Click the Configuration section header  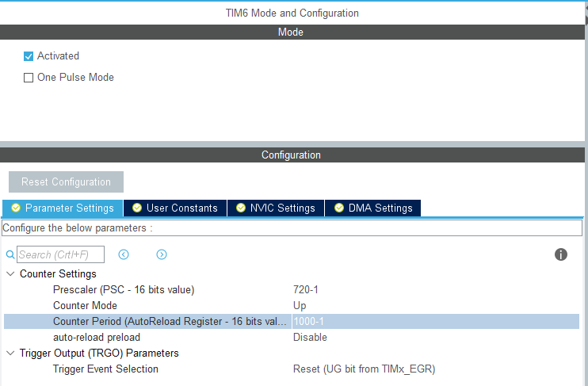coord(292,155)
